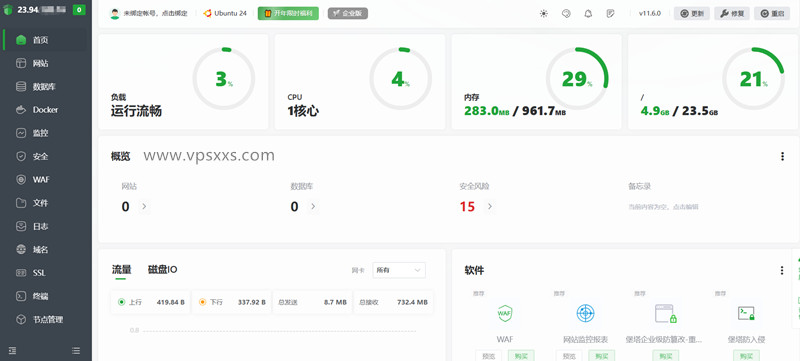Click the 修复 repair button
This screenshot has width=800, height=361.
tap(732, 14)
